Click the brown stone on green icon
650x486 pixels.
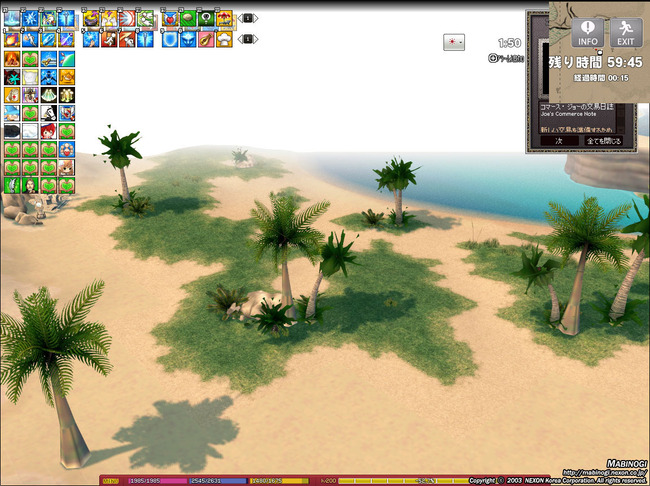tap(188, 19)
